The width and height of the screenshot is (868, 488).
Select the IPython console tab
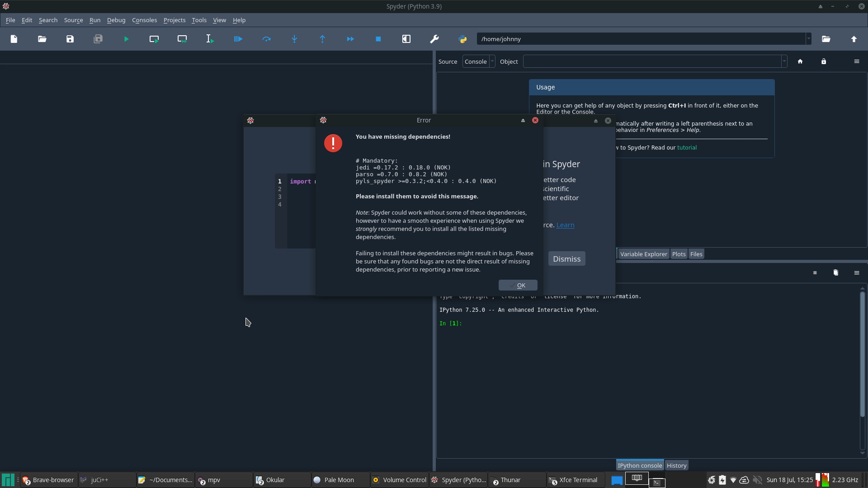(x=640, y=465)
